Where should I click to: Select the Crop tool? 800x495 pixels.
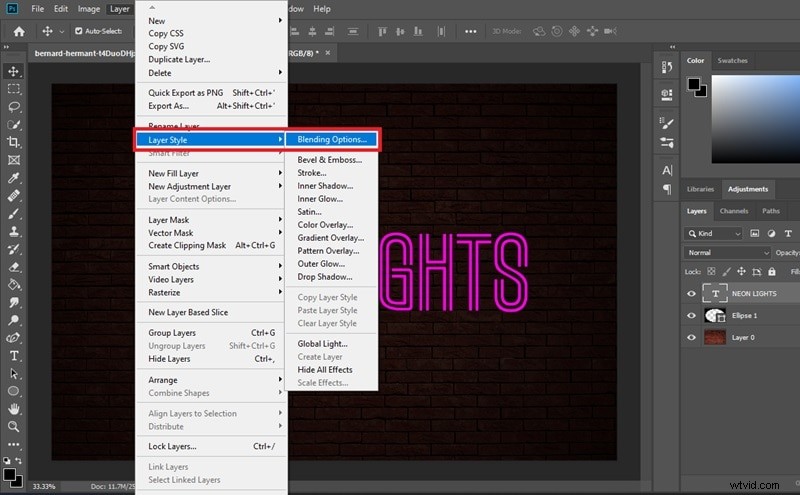pyautogui.click(x=14, y=142)
